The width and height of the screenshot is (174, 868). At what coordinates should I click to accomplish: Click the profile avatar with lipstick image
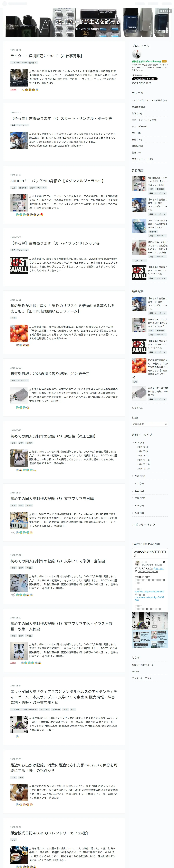[x=136, y=54]
